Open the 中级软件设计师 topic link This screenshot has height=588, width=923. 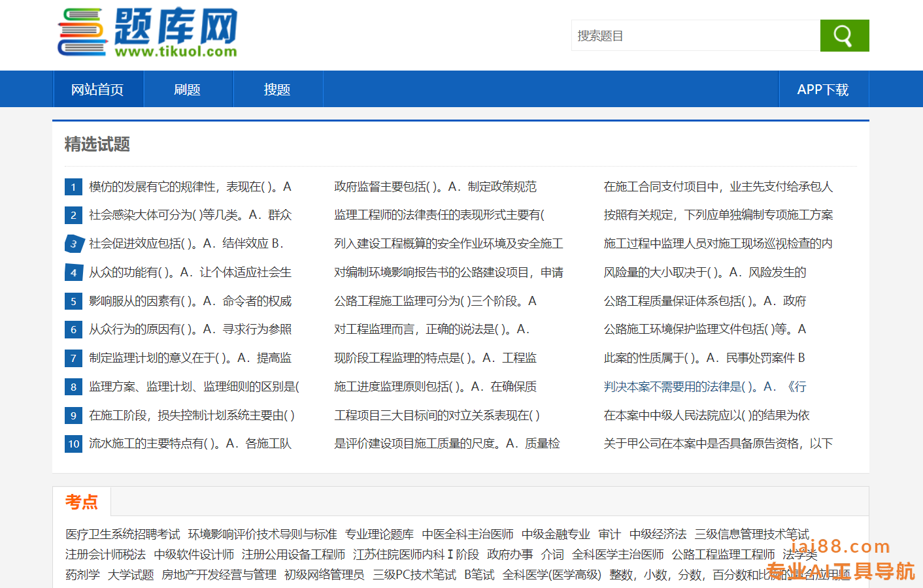[193, 555]
